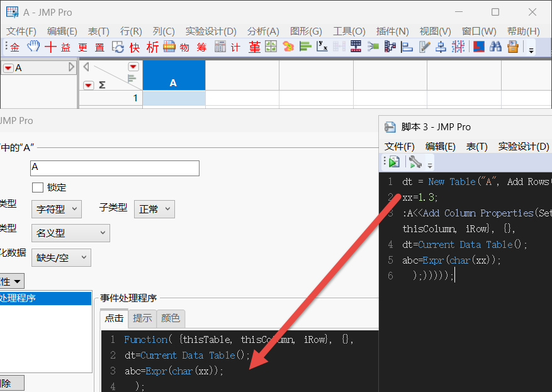The image size is (552, 392).
Task: Toggle the 锁定 checkbox
Action: (x=38, y=188)
